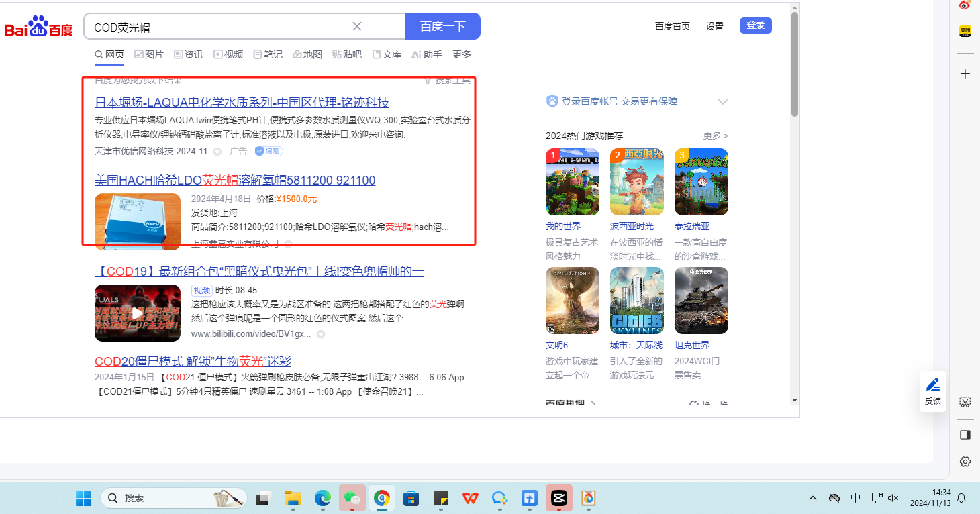Screen dimensions: 980x514
Task: Open the clock showing 14:34
Action: coord(930,498)
